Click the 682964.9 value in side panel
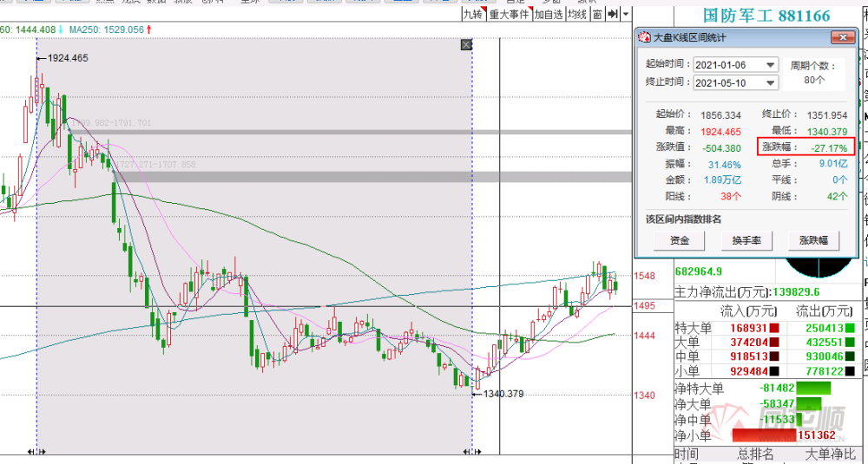868x464 pixels. coord(698,271)
